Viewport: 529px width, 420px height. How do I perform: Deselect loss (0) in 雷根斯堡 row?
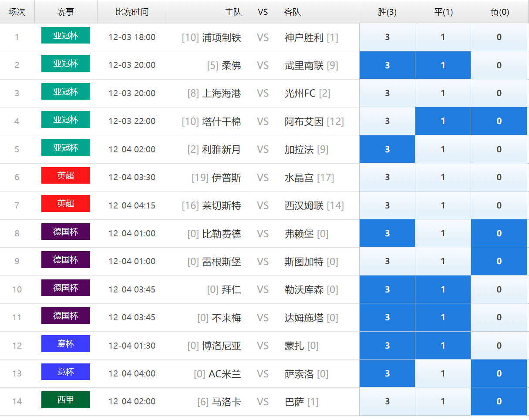point(499,261)
